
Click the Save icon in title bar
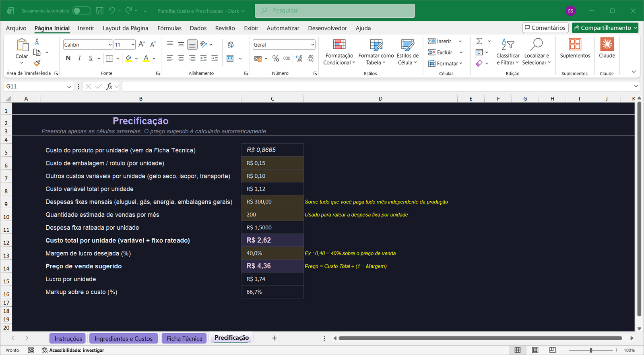coord(100,11)
